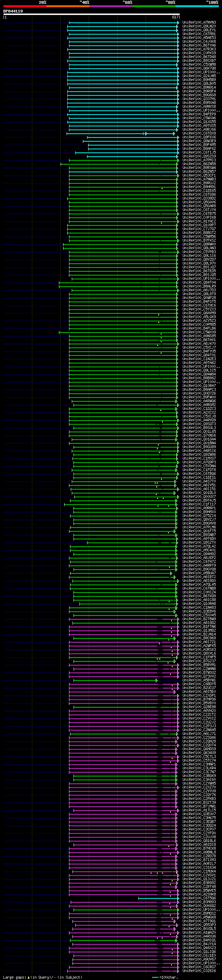This screenshot has height=980, width=222.
Task: Select the UniRef100_C1EES1 label
Action: click(x=199, y=477)
